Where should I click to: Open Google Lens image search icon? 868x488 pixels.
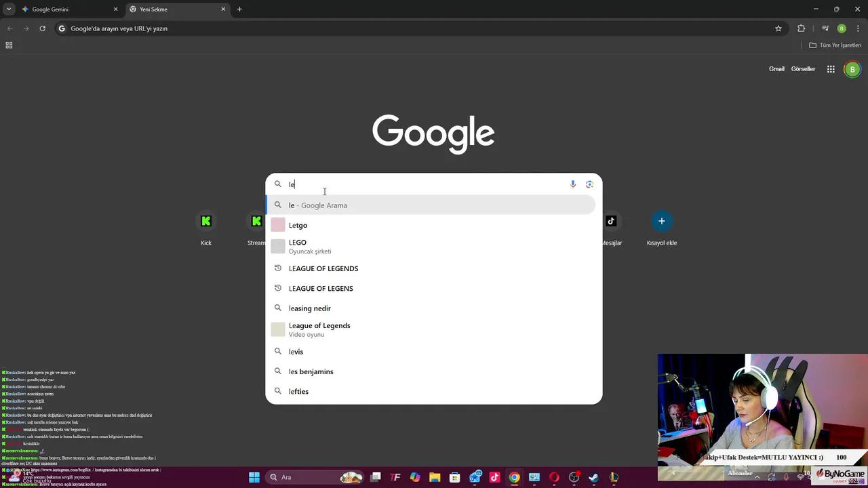click(589, 184)
